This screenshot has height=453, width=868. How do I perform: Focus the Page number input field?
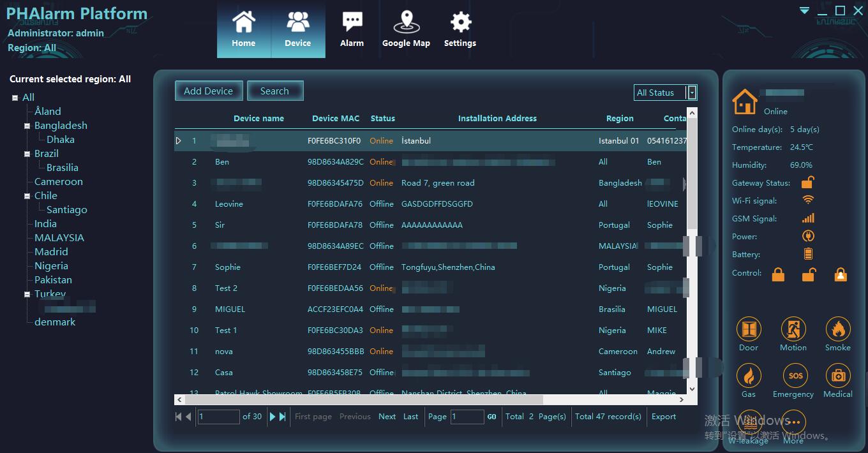point(467,417)
